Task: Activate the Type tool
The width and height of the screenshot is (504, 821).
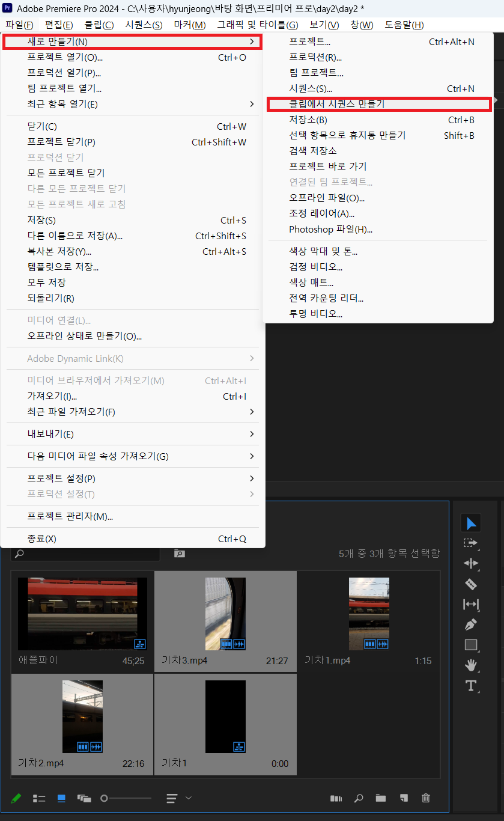Action: tap(471, 686)
